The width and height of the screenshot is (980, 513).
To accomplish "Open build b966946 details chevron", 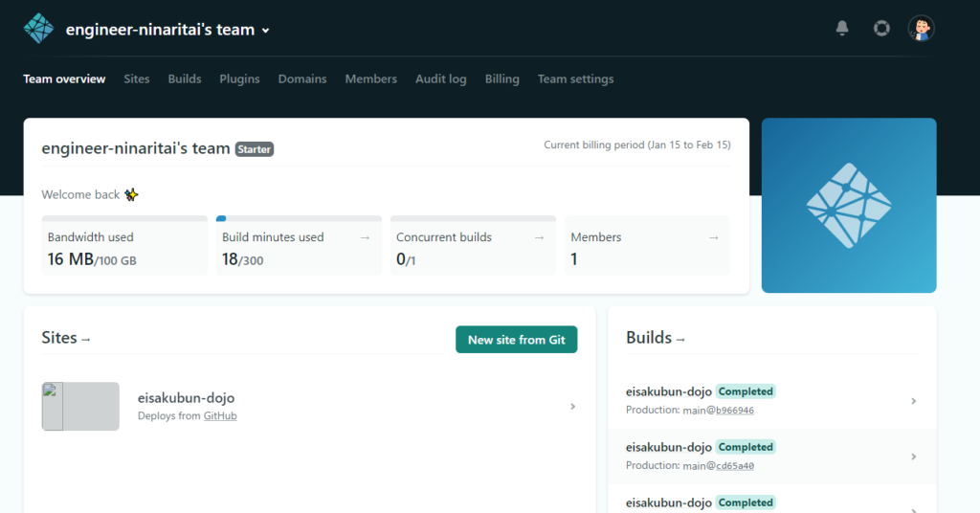I will [x=914, y=401].
